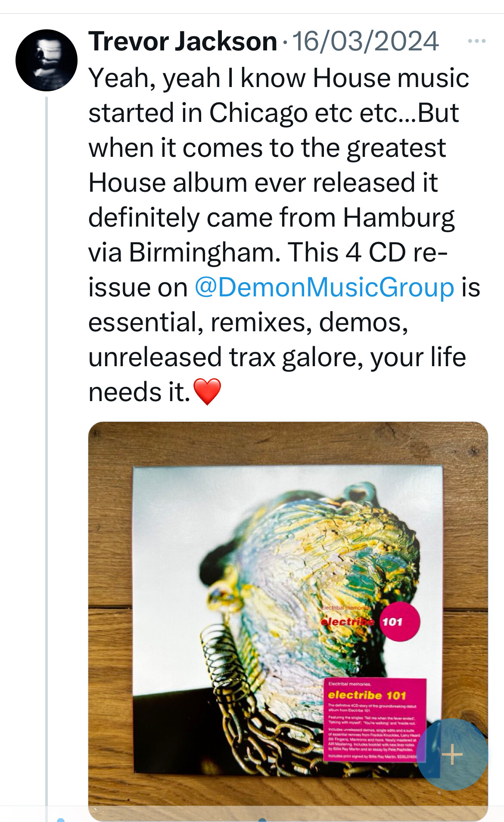The height and width of the screenshot is (822, 504).
Task: Click the 'electribe' red text on cover
Action: (x=348, y=621)
